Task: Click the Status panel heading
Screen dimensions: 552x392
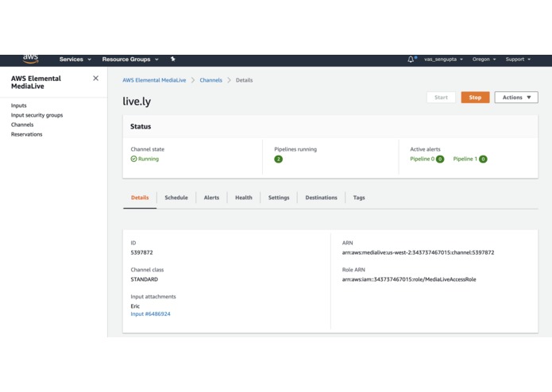Action: click(x=141, y=126)
